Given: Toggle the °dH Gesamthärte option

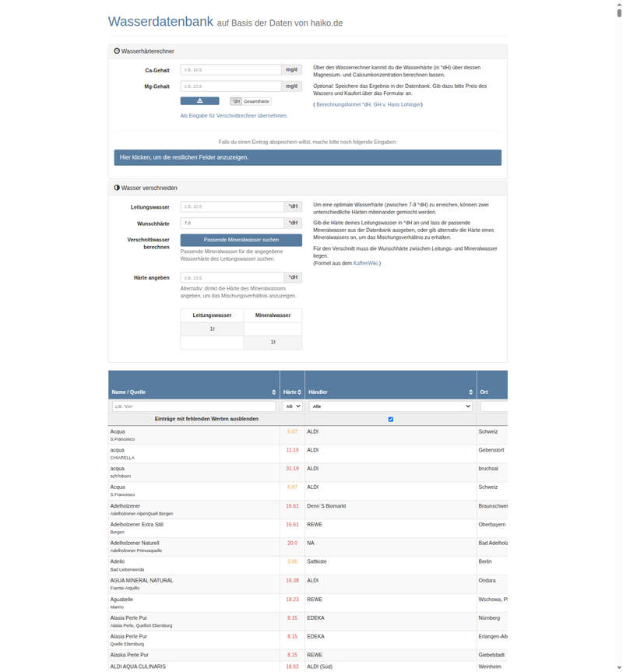Looking at the screenshot, I should coord(249,101).
